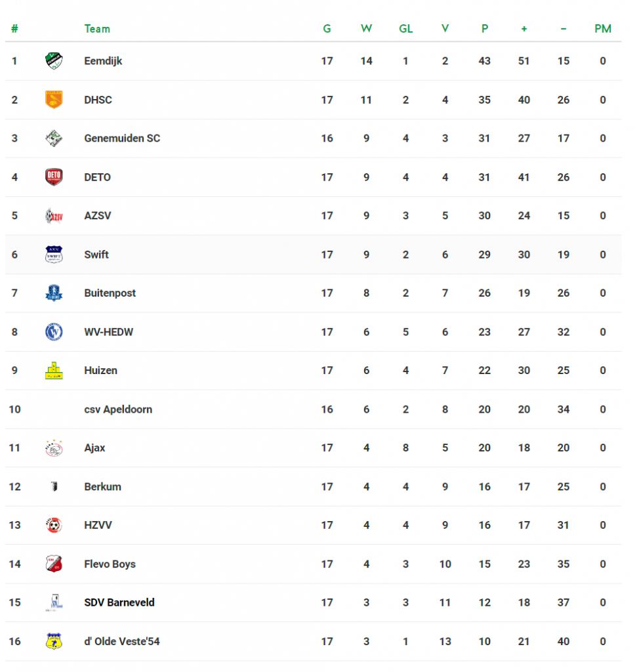Viewport: 635px width, 672px height.
Task: Click the Berkum team name
Action: click(102, 487)
